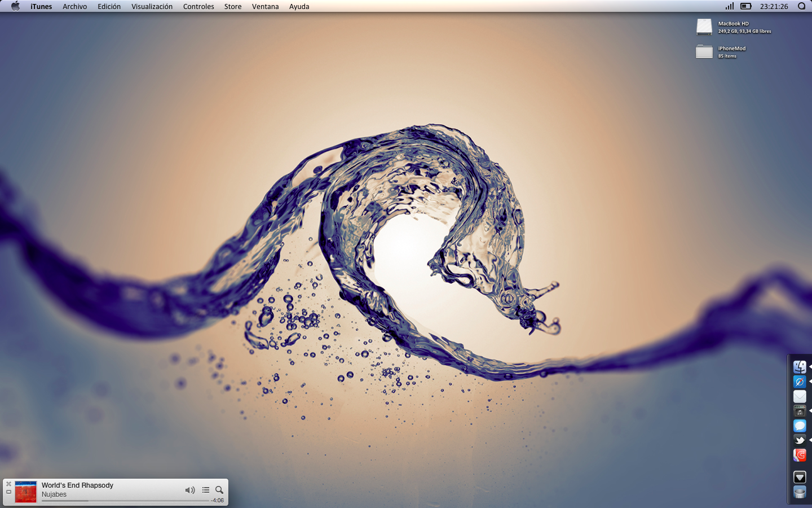Open the MacBook HD drive icon
Image resolution: width=812 pixels, height=508 pixels.
(x=704, y=27)
